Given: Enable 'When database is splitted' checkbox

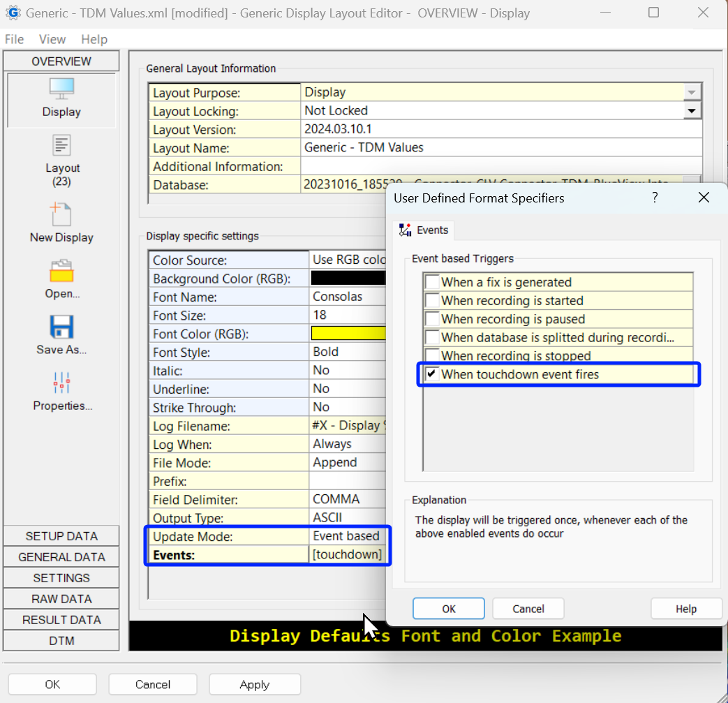Looking at the screenshot, I should pos(432,337).
